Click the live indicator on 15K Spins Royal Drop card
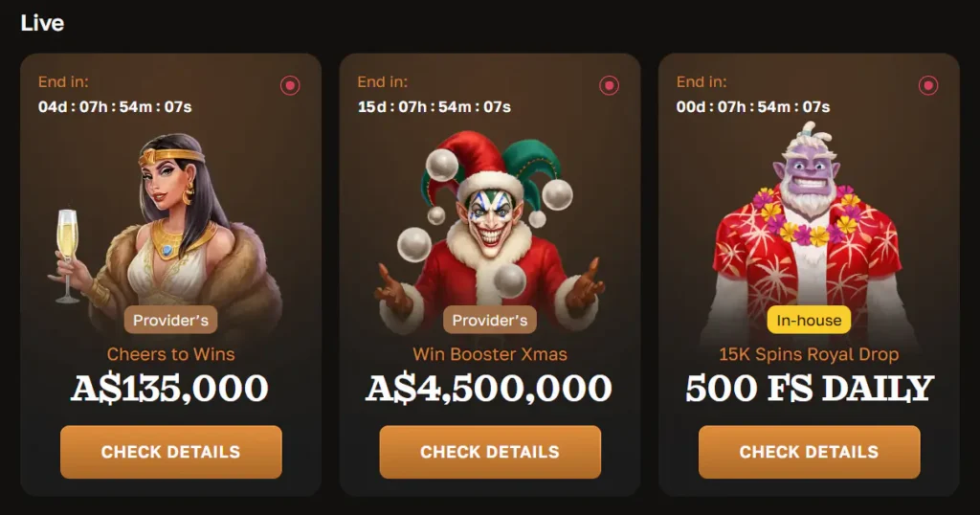 (928, 85)
